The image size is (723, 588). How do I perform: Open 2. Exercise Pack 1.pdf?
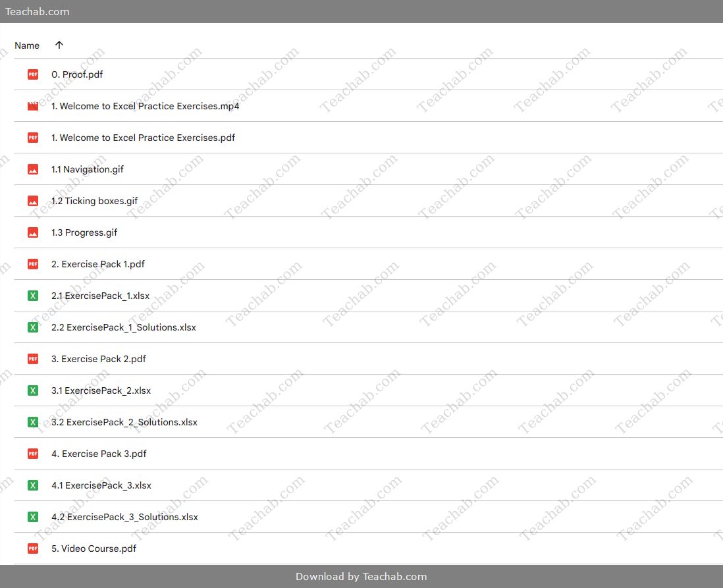tap(97, 264)
